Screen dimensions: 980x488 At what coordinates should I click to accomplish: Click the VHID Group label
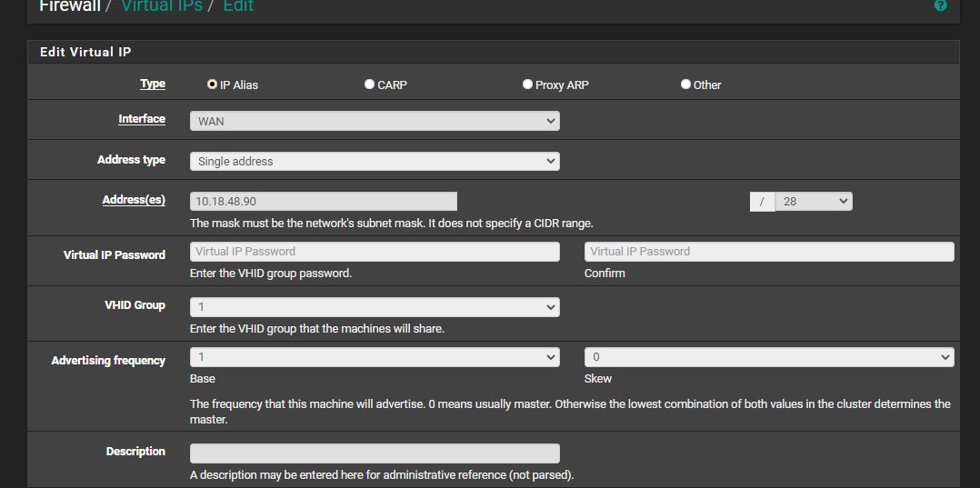pos(135,305)
